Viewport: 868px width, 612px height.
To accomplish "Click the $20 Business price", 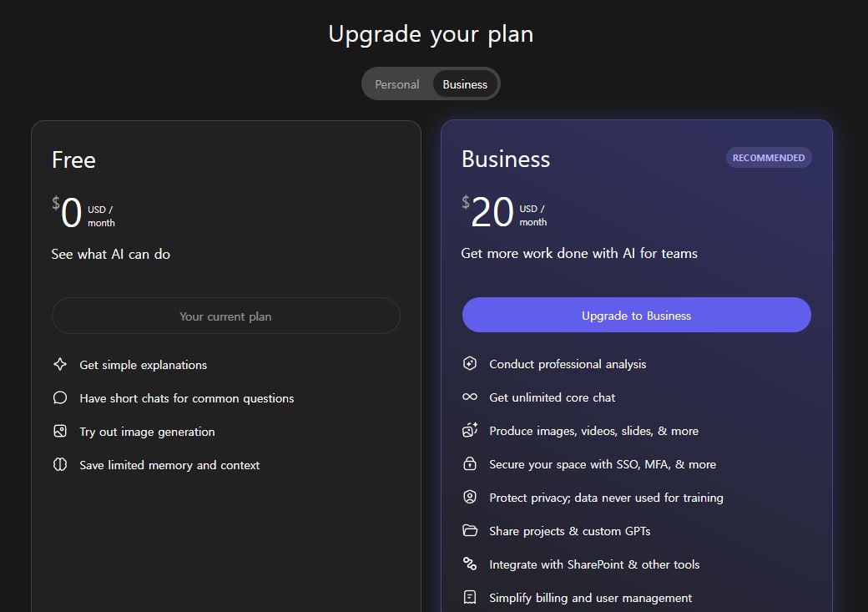I will point(492,213).
